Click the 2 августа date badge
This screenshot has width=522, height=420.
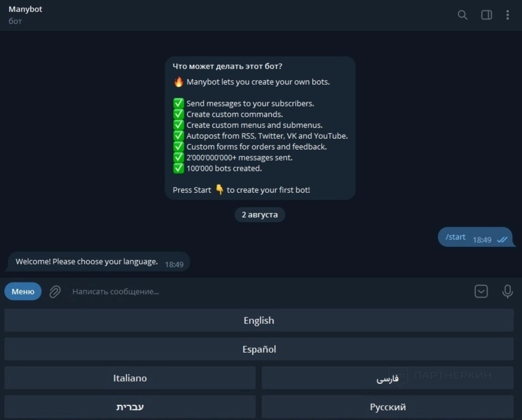point(260,215)
